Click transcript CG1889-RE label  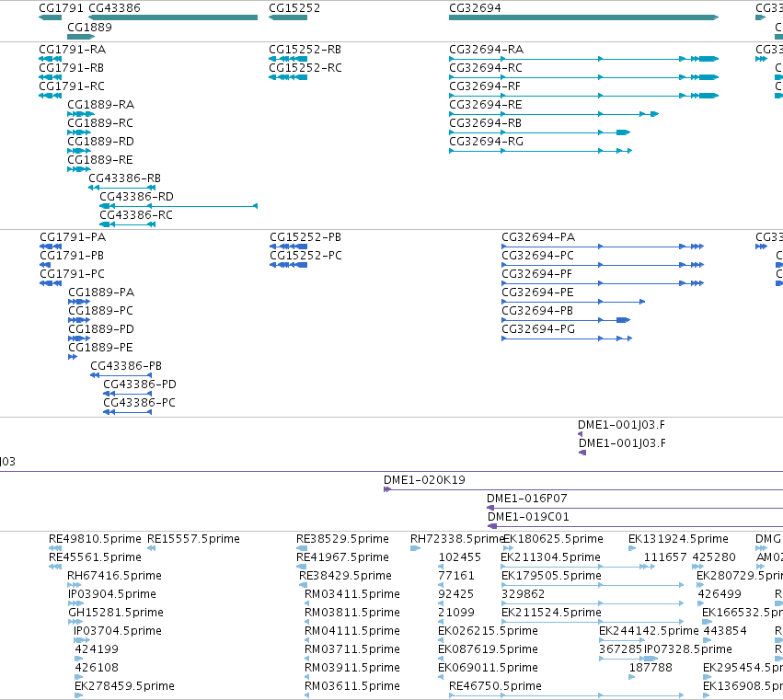100,160
